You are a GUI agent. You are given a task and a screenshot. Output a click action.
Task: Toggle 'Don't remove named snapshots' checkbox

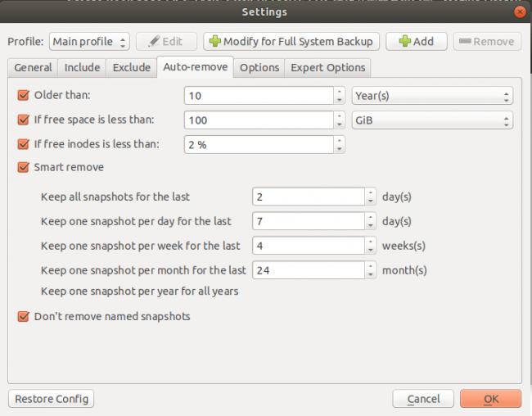tap(24, 316)
